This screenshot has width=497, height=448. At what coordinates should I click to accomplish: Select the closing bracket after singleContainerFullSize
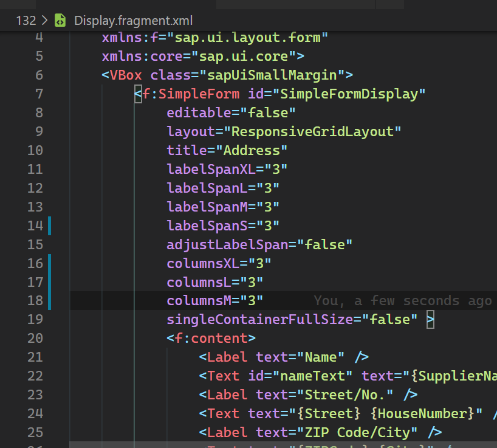pos(430,320)
